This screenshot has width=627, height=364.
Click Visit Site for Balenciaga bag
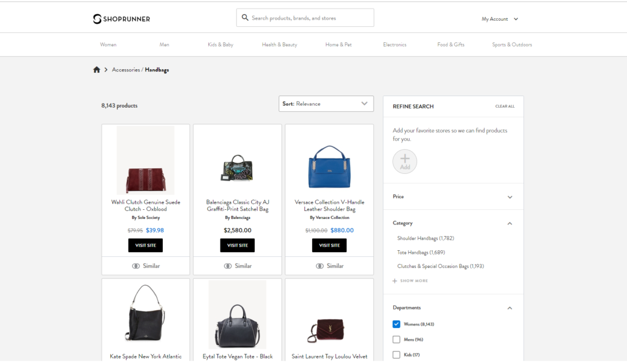238,245
